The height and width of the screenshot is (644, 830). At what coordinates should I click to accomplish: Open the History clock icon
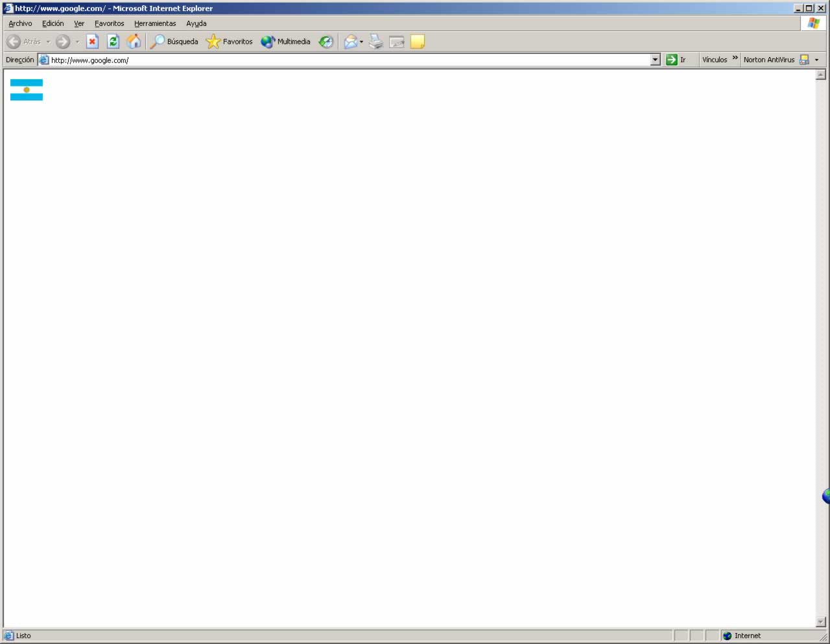point(326,42)
